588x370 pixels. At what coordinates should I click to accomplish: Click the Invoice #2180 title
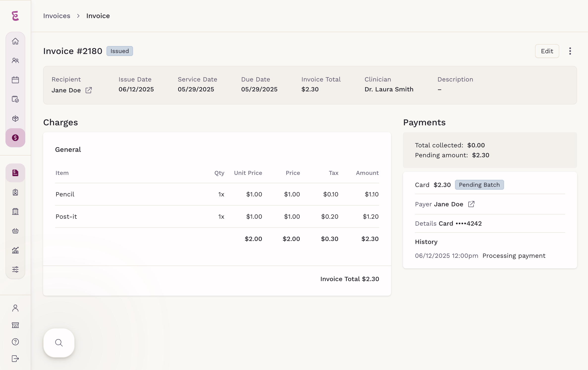click(73, 51)
